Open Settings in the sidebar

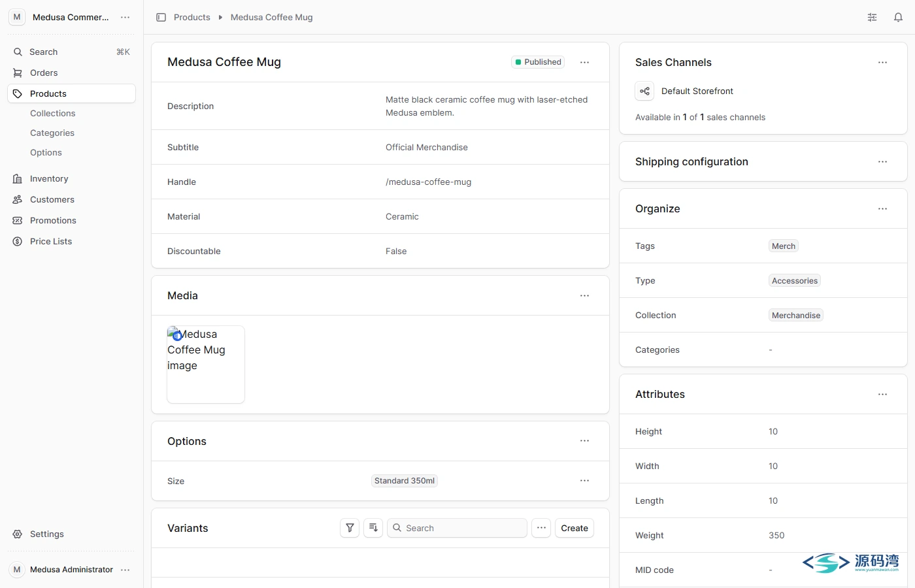point(71,534)
